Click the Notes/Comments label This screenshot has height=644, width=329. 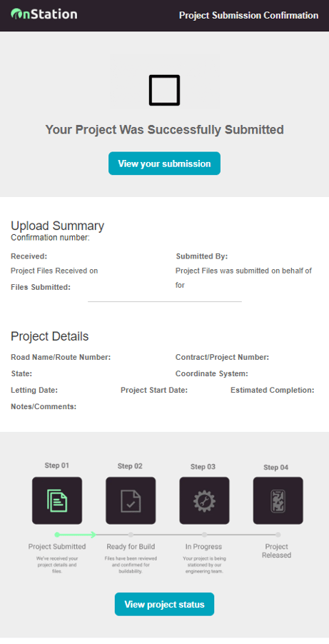pyautogui.click(x=44, y=407)
